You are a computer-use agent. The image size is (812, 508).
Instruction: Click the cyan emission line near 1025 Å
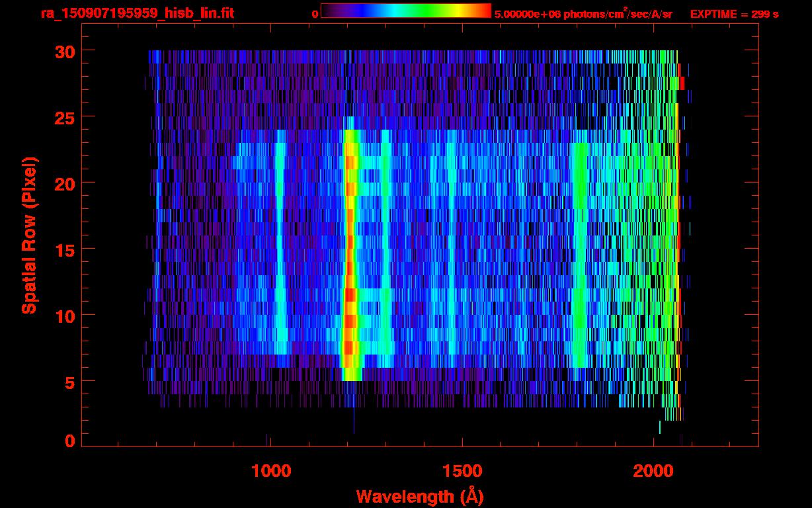280,241
